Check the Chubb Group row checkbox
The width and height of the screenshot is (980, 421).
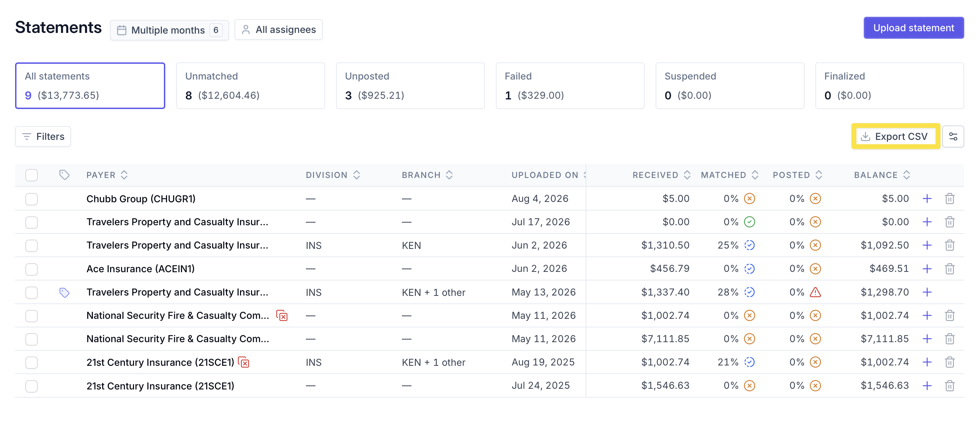coord(32,199)
